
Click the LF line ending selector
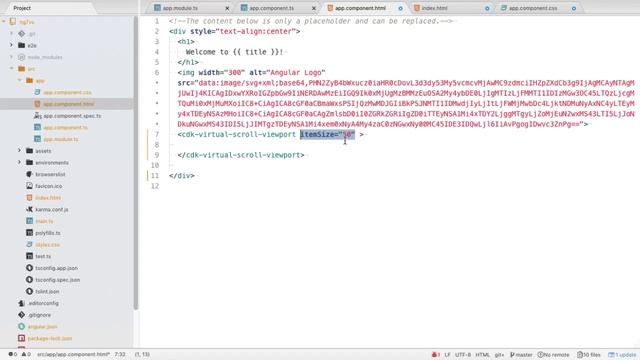tap(447, 355)
